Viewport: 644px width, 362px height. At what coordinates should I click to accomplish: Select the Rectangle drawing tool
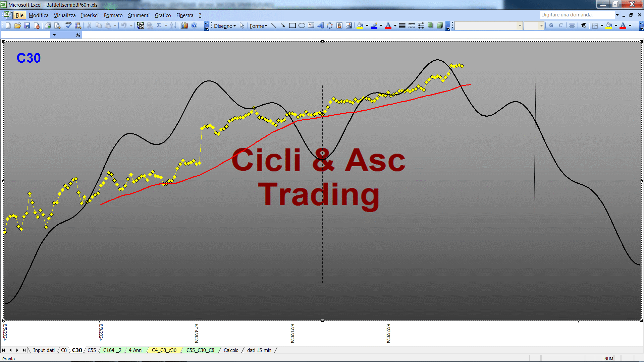292,25
